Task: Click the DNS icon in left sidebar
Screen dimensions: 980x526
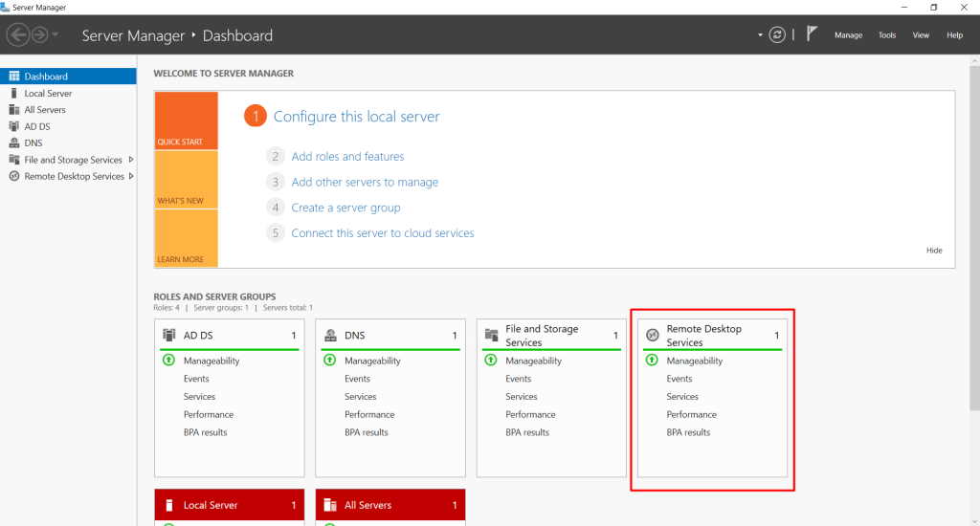Action: [x=14, y=143]
